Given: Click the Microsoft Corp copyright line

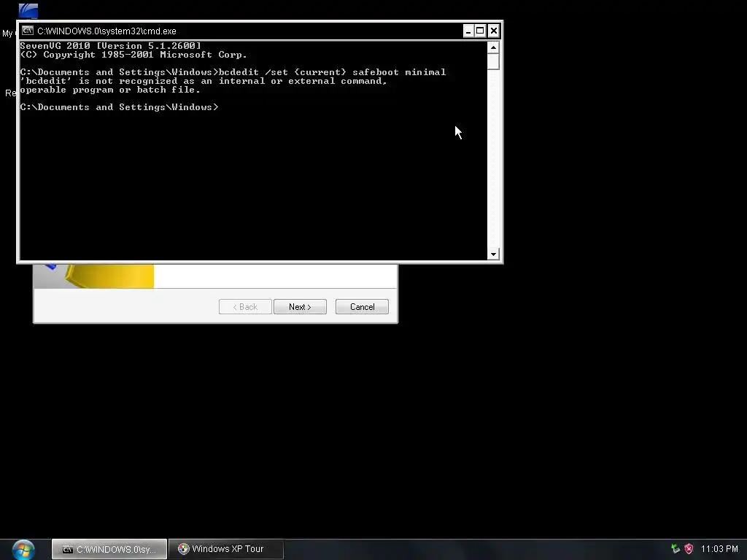Looking at the screenshot, I should click(133, 54).
